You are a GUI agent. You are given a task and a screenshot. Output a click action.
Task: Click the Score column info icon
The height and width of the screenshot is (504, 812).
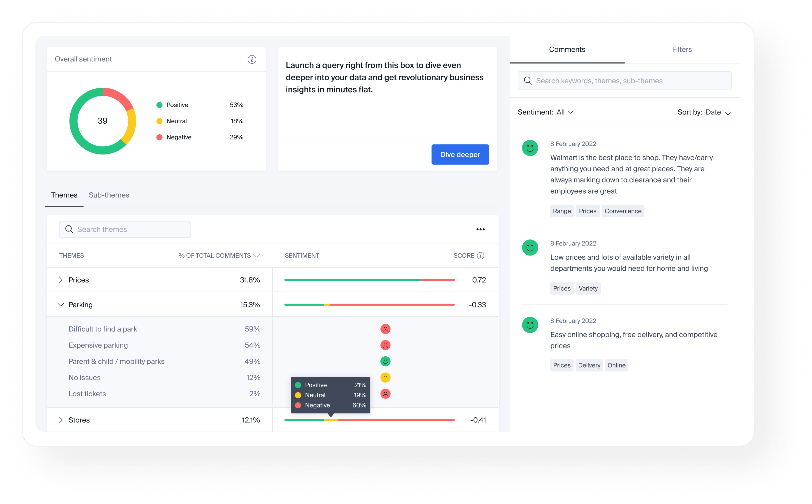click(x=480, y=256)
